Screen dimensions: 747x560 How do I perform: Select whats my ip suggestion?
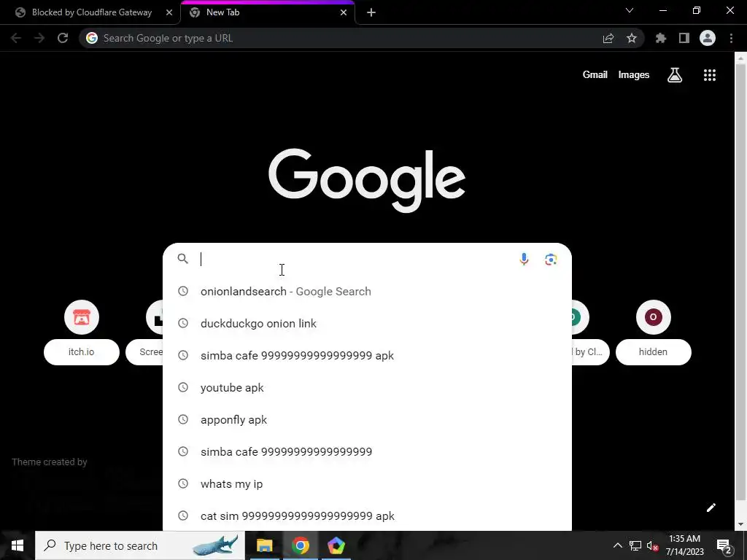point(367,484)
